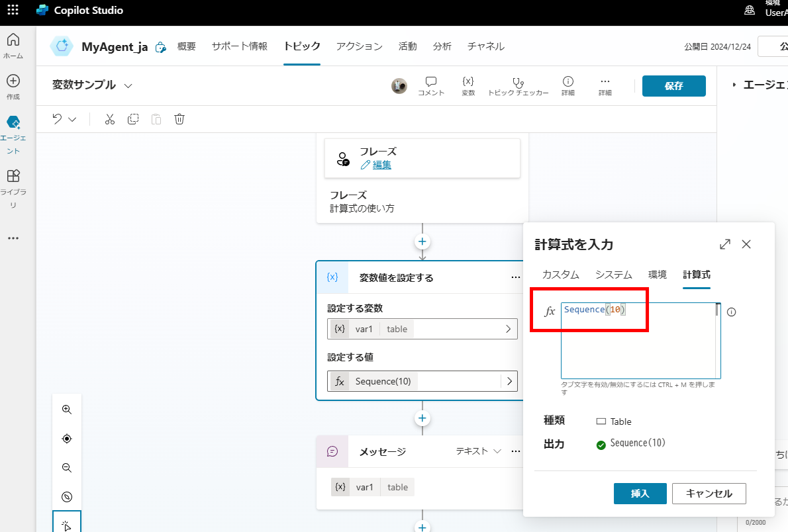Switch to the アクション tab

[x=359, y=46]
